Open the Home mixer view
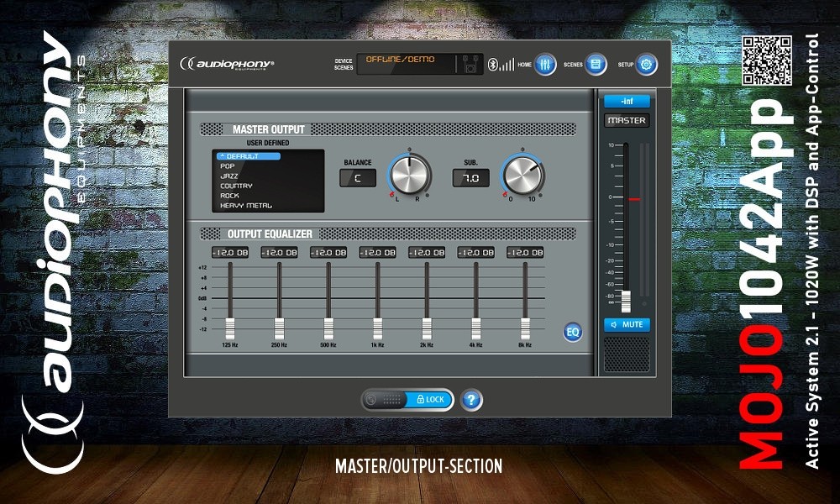Viewport: 840px width, 504px height. coord(545,65)
